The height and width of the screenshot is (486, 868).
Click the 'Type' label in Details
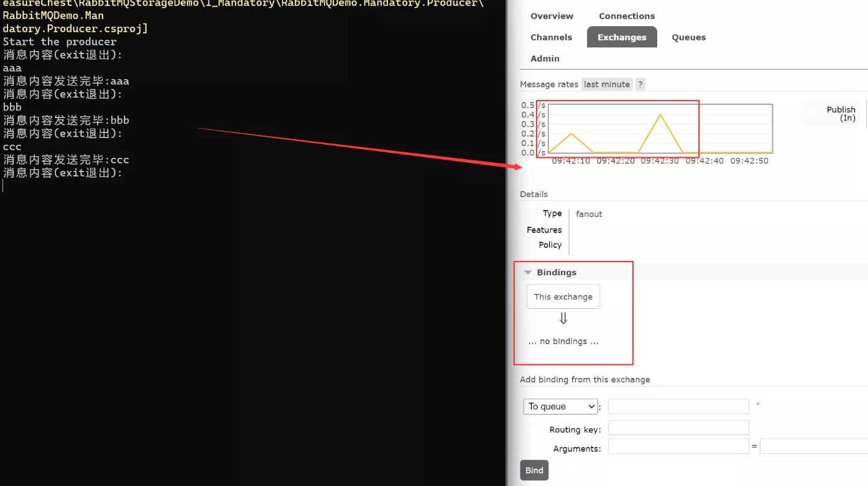tap(552, 213)
